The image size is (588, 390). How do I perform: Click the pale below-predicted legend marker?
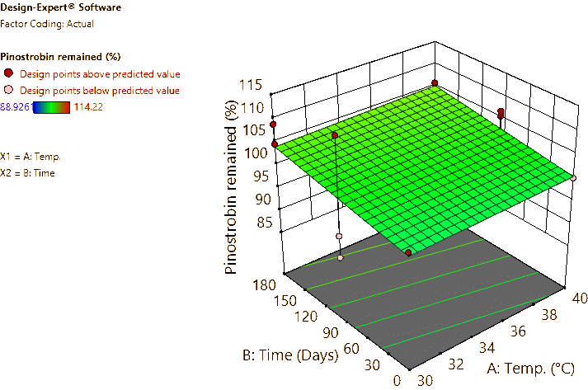pyautogui.click(x=9, y=89)
